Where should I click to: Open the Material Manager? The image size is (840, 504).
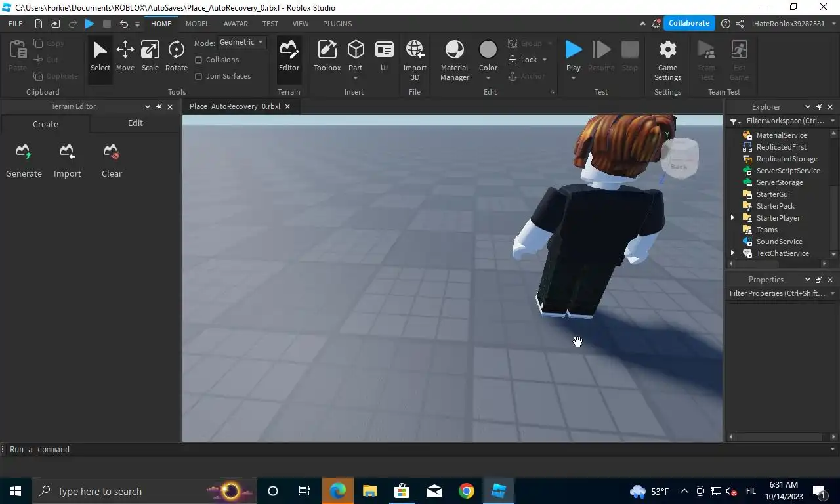(x=455, y=60)
